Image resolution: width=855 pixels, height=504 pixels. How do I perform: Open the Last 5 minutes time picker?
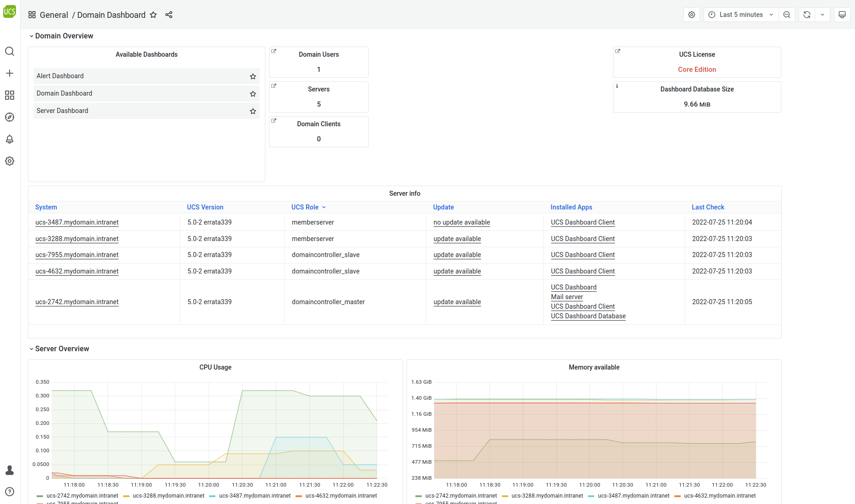tap(741, 15)
